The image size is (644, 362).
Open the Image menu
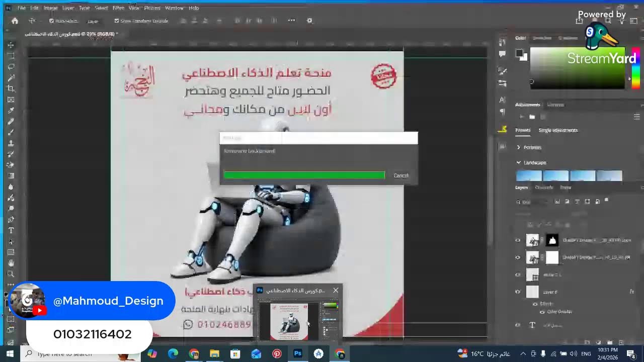(50, 8)
